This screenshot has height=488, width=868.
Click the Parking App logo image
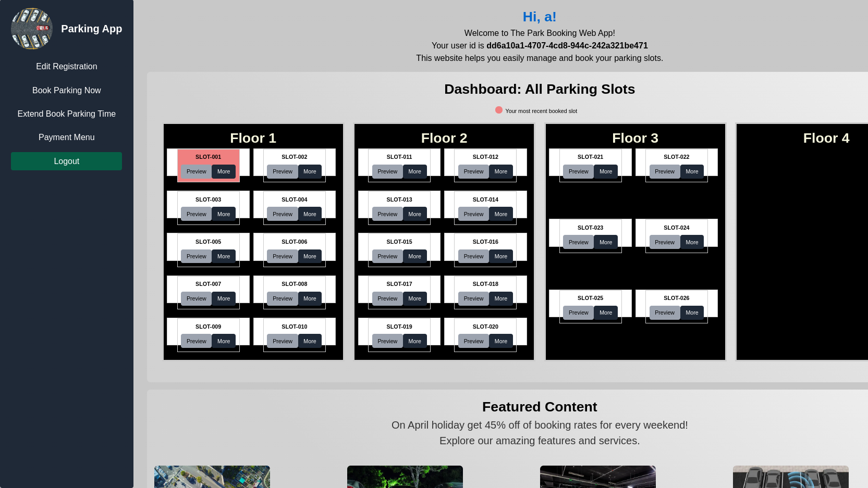[32, 29]
